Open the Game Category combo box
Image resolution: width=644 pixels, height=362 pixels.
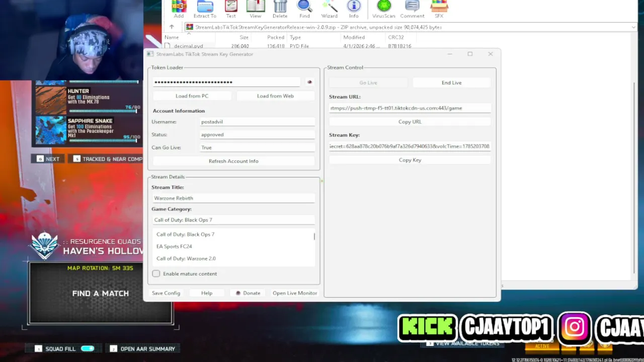(x=233, y=220)
